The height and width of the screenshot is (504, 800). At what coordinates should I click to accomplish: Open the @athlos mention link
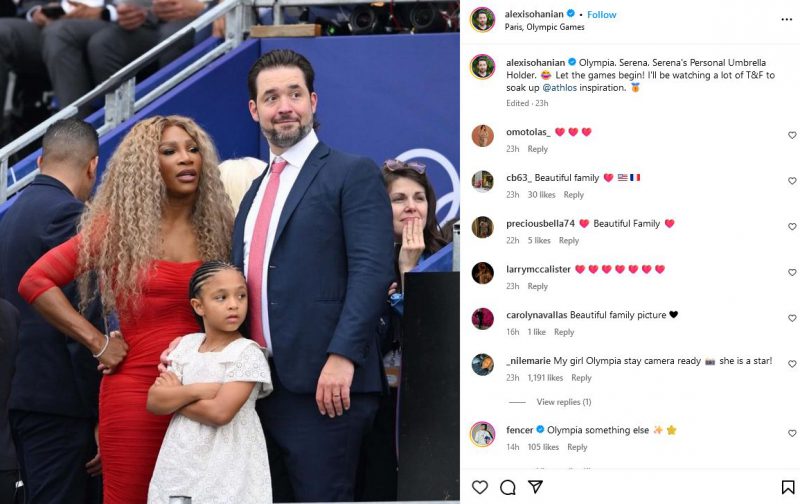[x=559, y=88]
